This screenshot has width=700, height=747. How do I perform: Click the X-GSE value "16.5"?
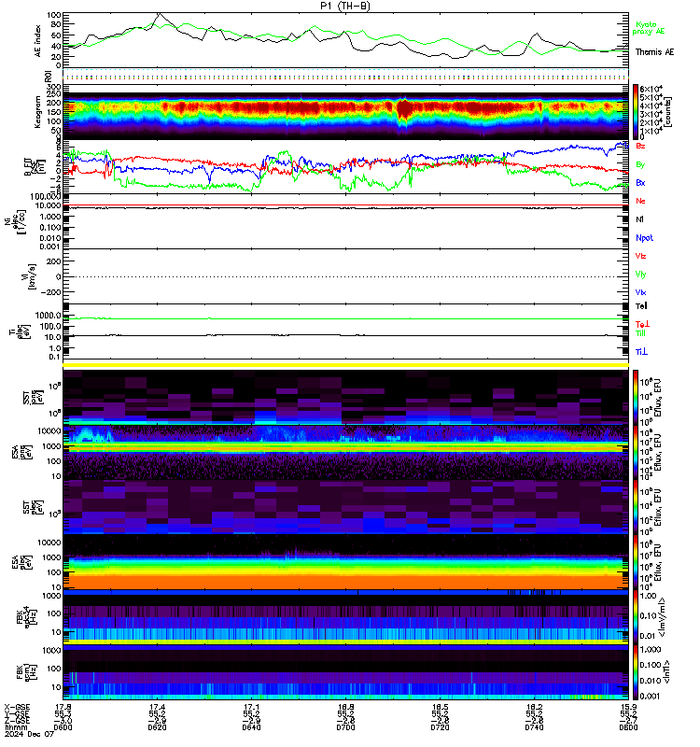point(440,707)
